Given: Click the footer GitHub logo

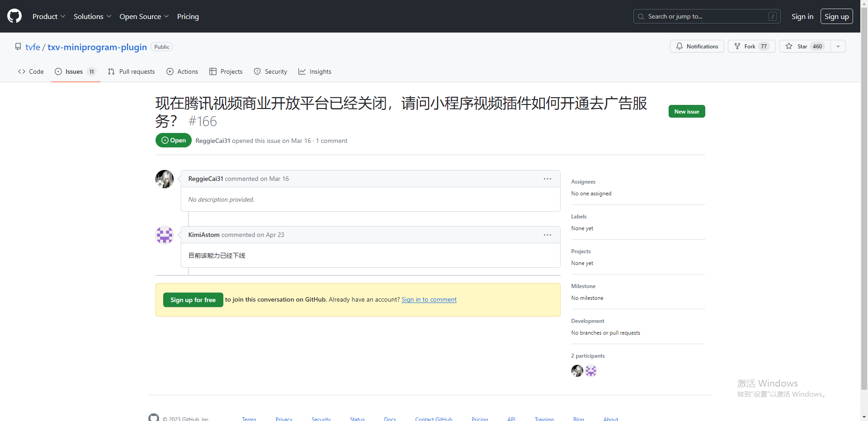Looking at the screenshot, I should (x=154, y=418).
